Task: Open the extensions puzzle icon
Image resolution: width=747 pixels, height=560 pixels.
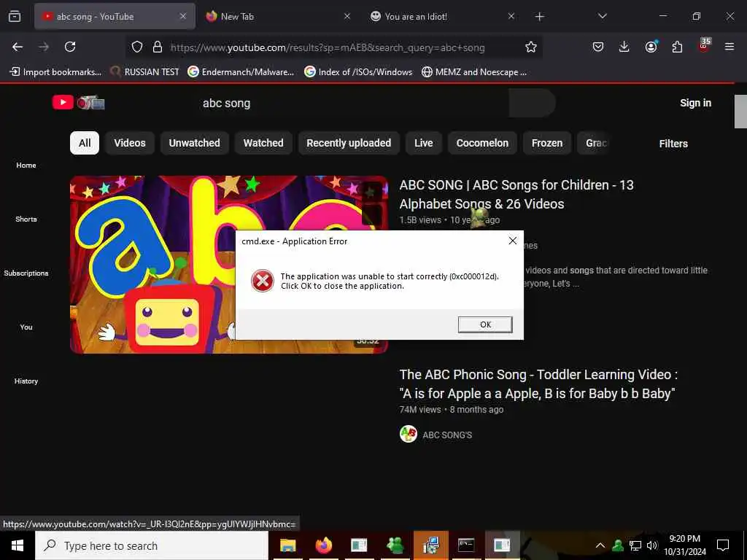Action: click(677, 47)
